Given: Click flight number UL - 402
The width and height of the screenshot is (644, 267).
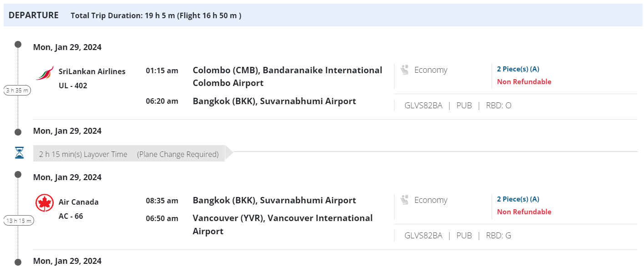Looking at the screenshot, I should [73, 86].
